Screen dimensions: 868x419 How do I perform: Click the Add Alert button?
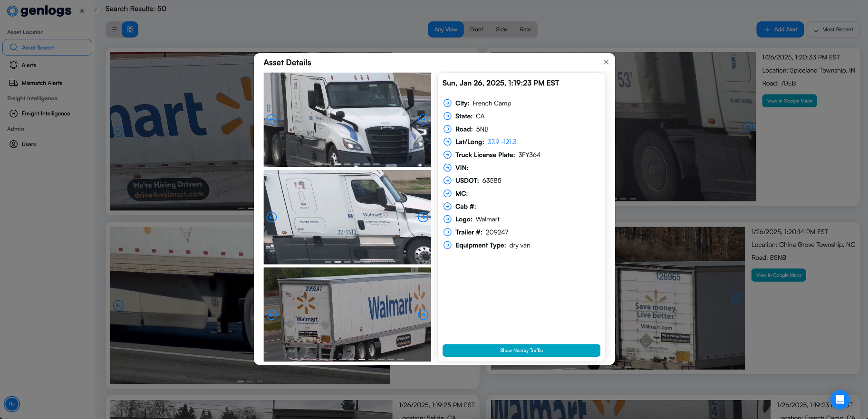(780, 29)
